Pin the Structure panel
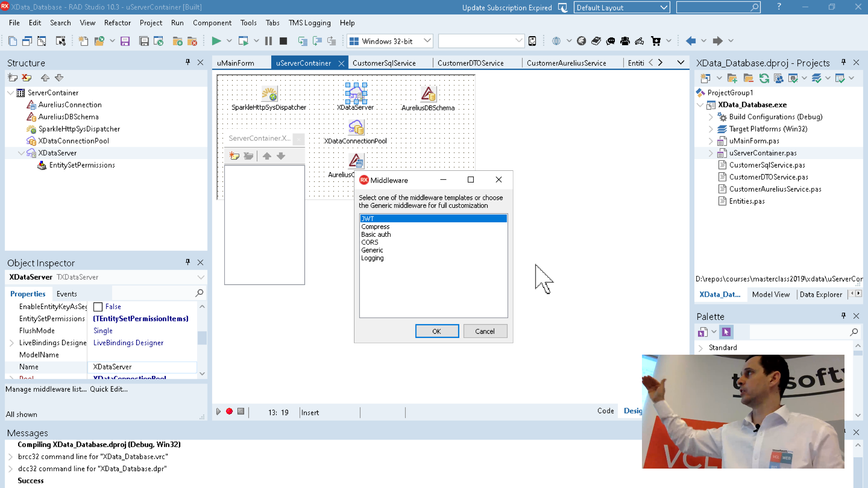 tap(188, 62)
